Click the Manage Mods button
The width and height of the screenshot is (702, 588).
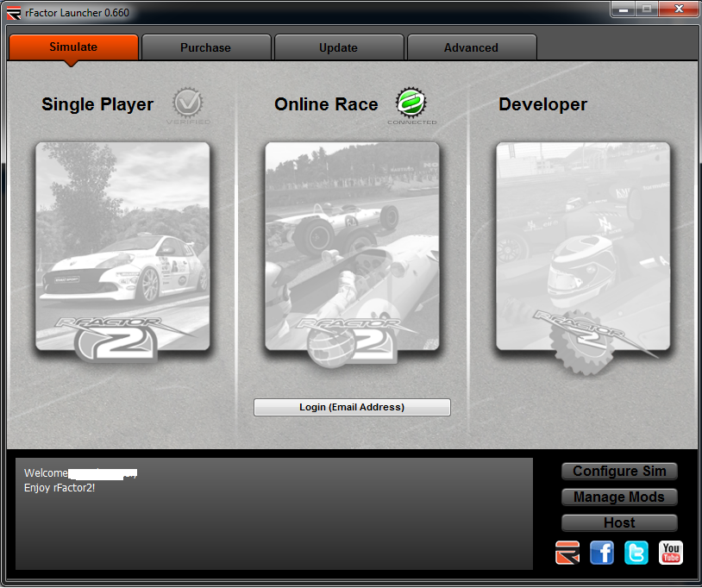point(619,497)
